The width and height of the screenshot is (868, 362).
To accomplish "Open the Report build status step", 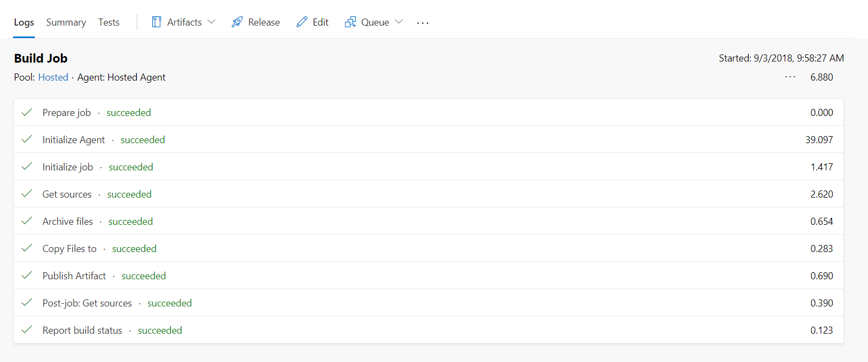I will click(429, 330).
